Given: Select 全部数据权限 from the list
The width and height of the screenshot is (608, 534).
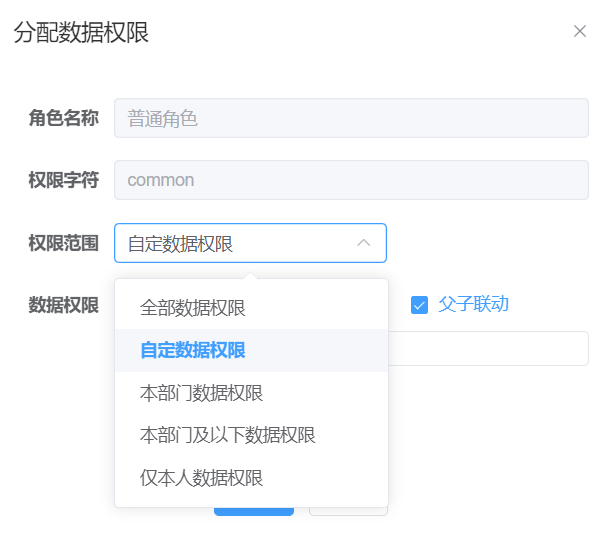Looking at the screenshot, I should pos(193,308).
